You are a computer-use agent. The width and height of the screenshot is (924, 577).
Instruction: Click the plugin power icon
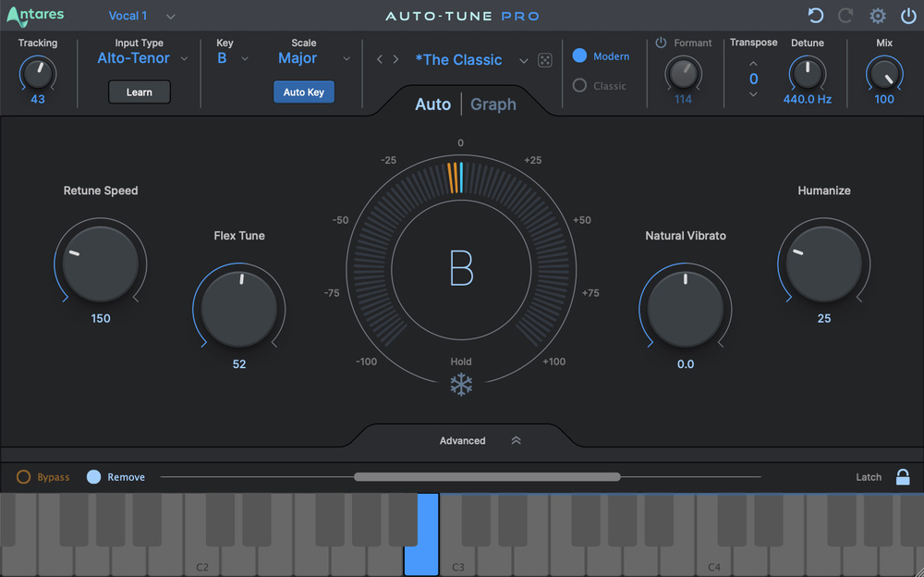click(x=908, y=16)
